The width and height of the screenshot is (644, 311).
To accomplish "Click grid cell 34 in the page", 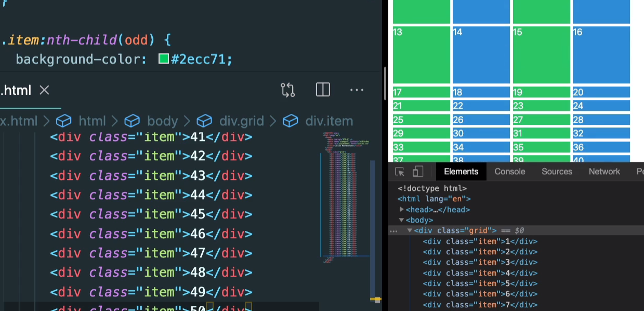I will [481, 147].
